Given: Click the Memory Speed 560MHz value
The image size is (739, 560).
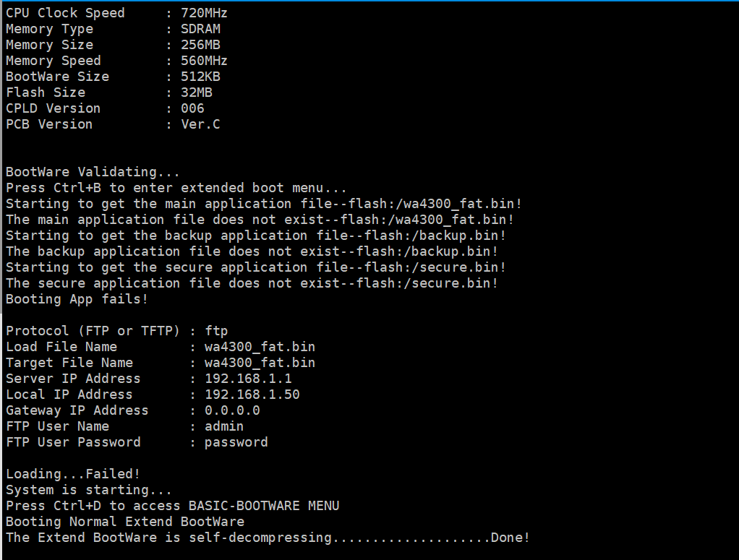Looking at the screenshot, I should (204, 61).
